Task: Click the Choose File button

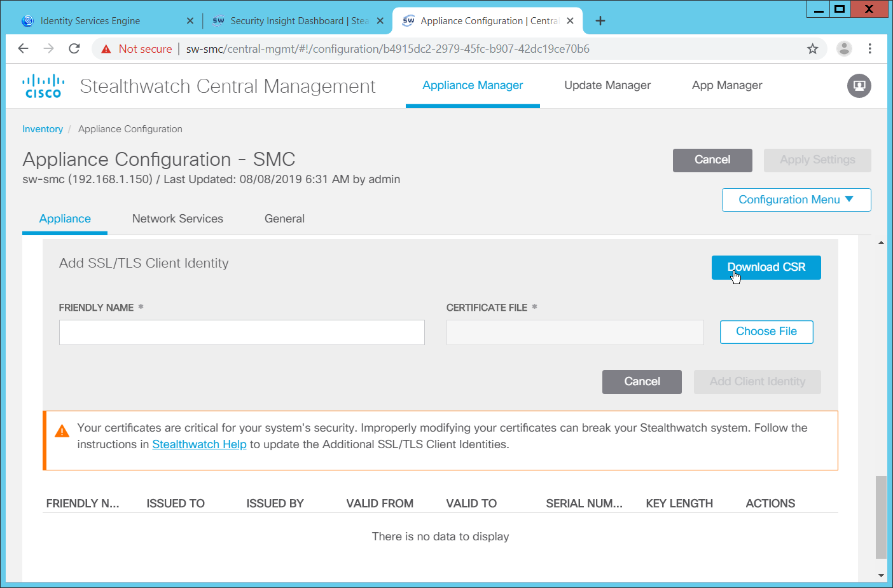Action: 766,332
